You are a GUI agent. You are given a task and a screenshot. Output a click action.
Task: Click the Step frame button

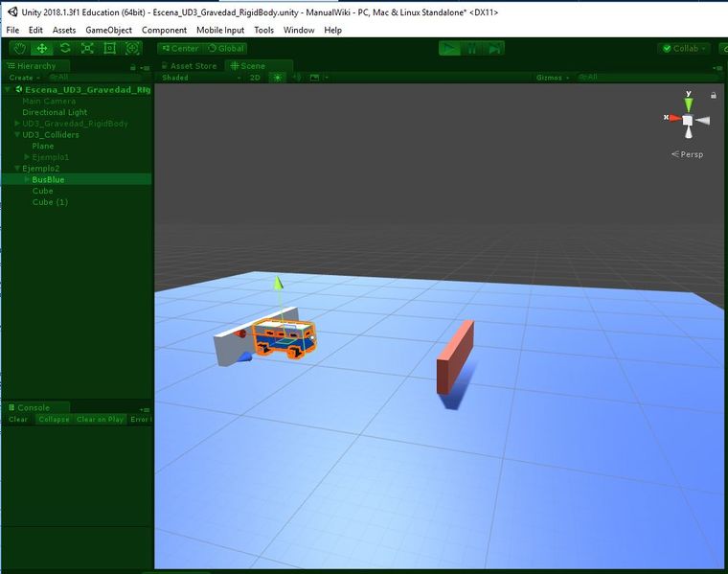(493, 48)
